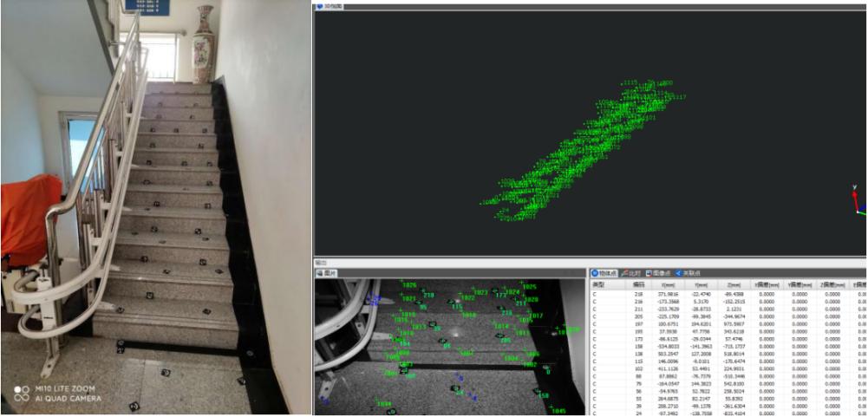Click the 图像点 tab icon
The width and height of the screenshot is (868, 417).
(x=649, y=273)
